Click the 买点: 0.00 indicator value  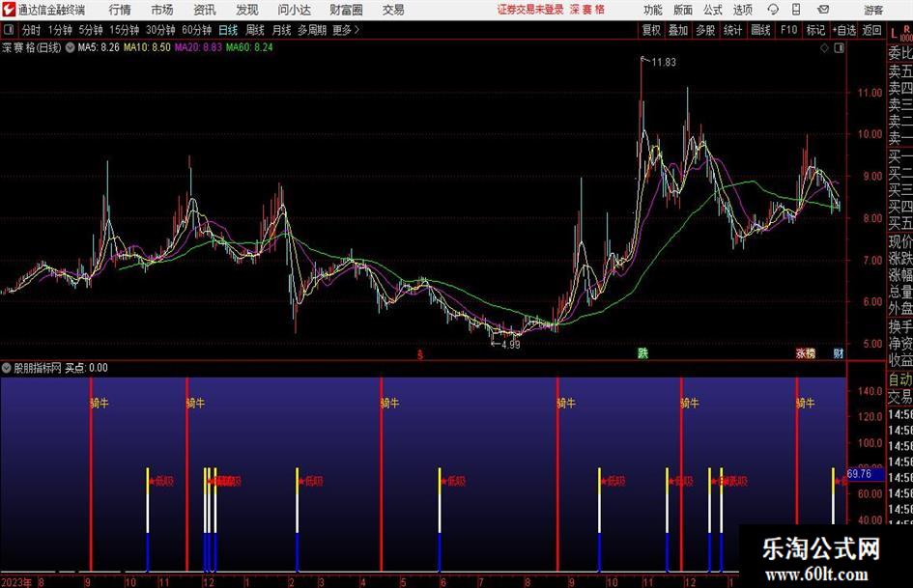[86, 368]
